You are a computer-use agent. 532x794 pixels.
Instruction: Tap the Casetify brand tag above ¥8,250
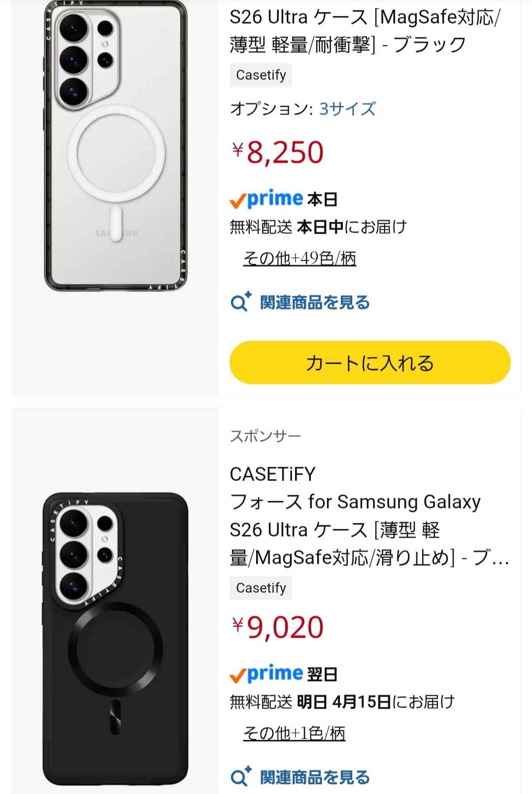tap(261, 75)
